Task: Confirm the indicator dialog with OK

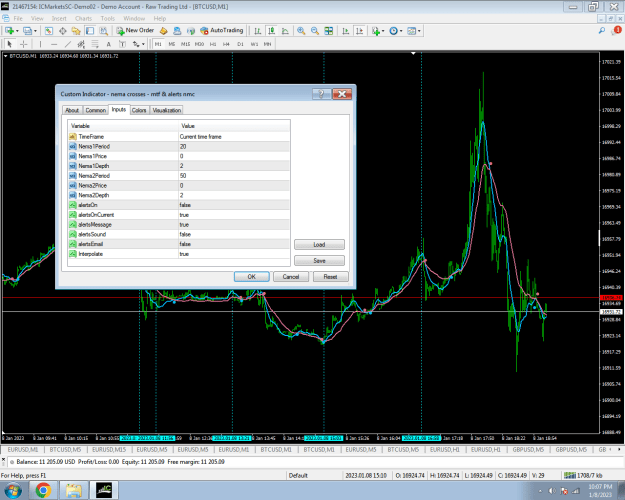Action: click(x=252, y=277)
